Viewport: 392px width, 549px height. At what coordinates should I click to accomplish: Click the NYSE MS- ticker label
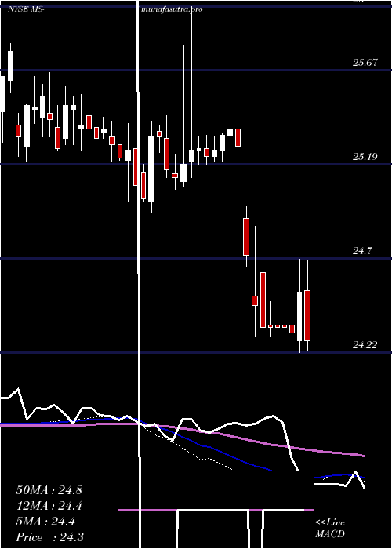[26, 9]
